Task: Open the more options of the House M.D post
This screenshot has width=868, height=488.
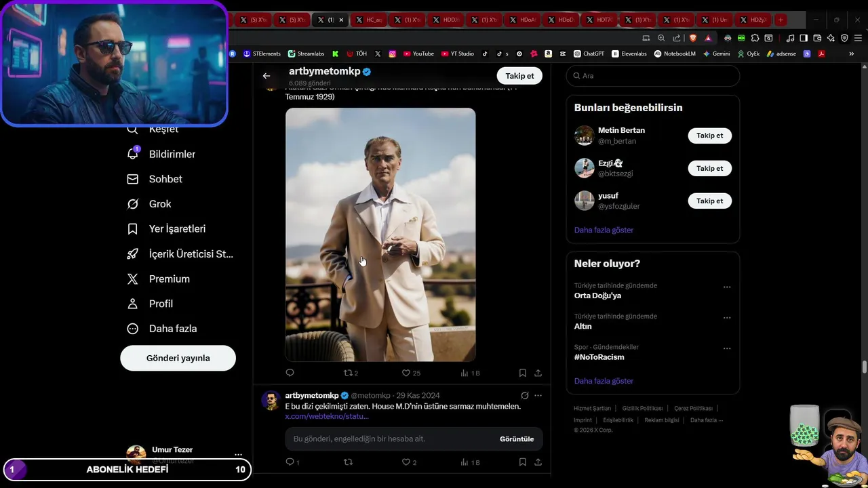Action: pos(538,395)
